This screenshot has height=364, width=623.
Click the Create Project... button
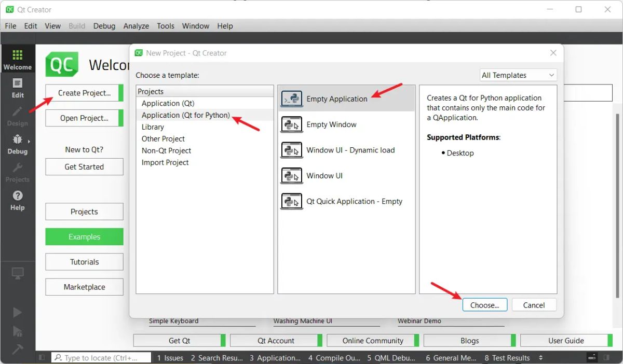pos(84,93)
